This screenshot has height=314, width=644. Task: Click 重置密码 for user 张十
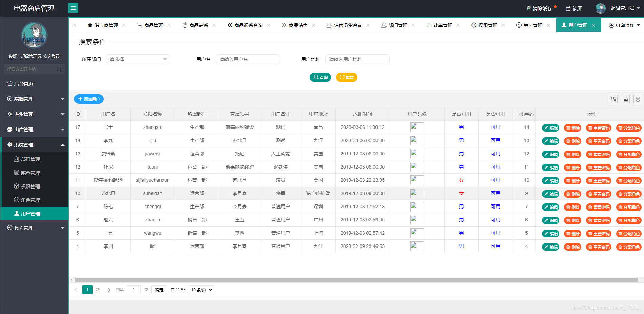[x=599, y=127]
